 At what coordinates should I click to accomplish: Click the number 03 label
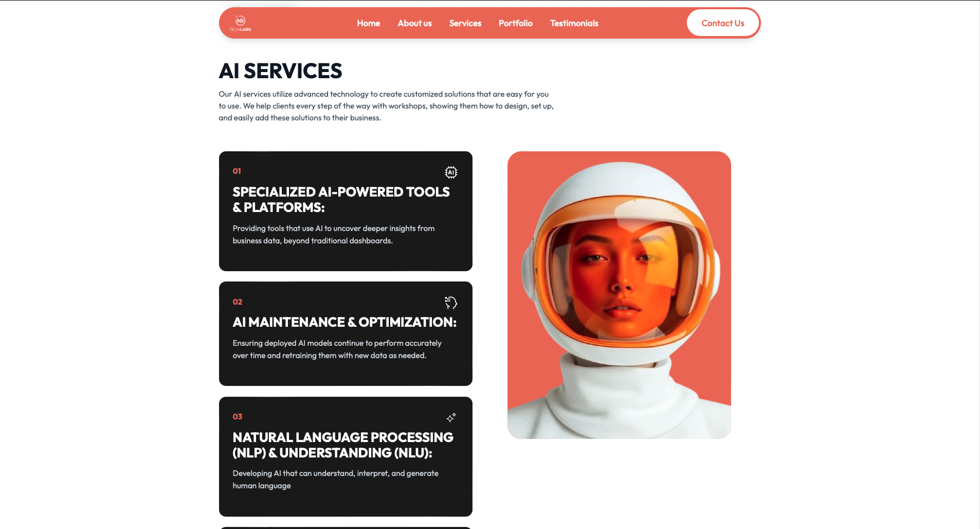point(238,417)
